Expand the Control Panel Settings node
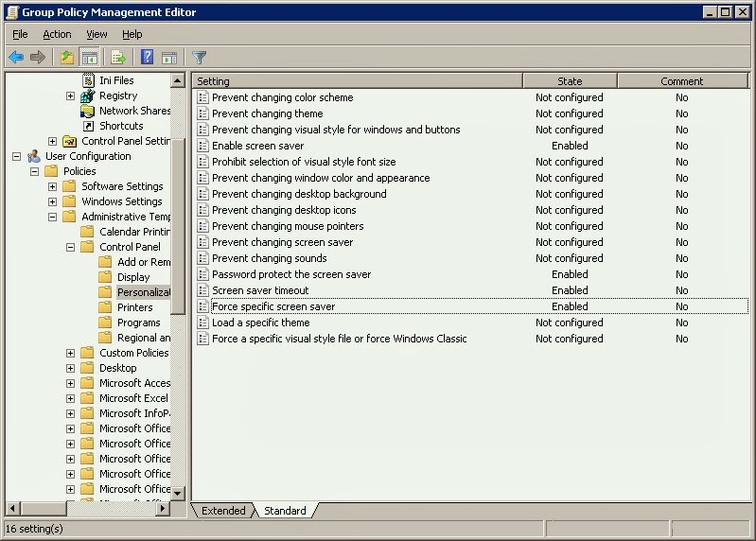Screen dimensions: 756x541 click(x=53, y=141)
